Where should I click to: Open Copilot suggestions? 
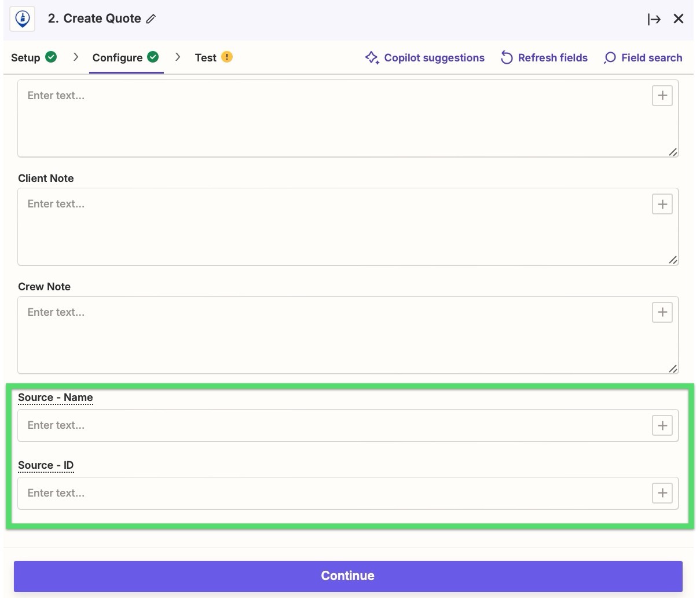pyautogui.click(x=424, y=57)
